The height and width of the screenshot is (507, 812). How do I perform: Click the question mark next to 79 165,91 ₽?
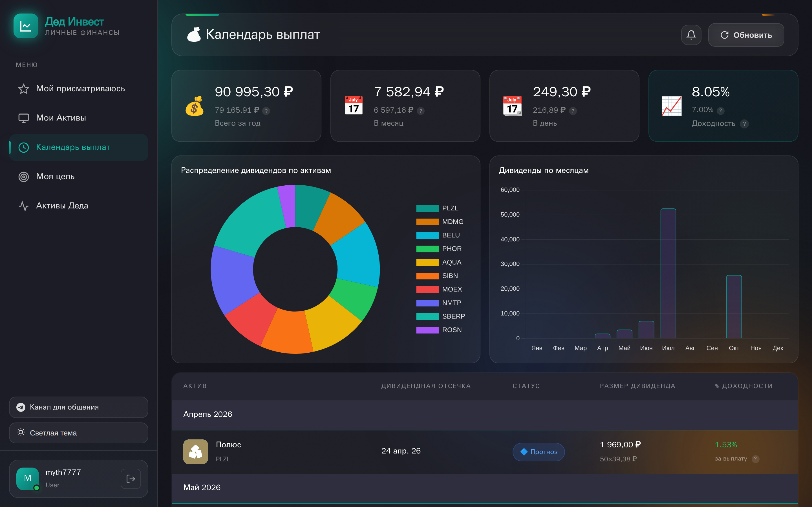[266, 111]
